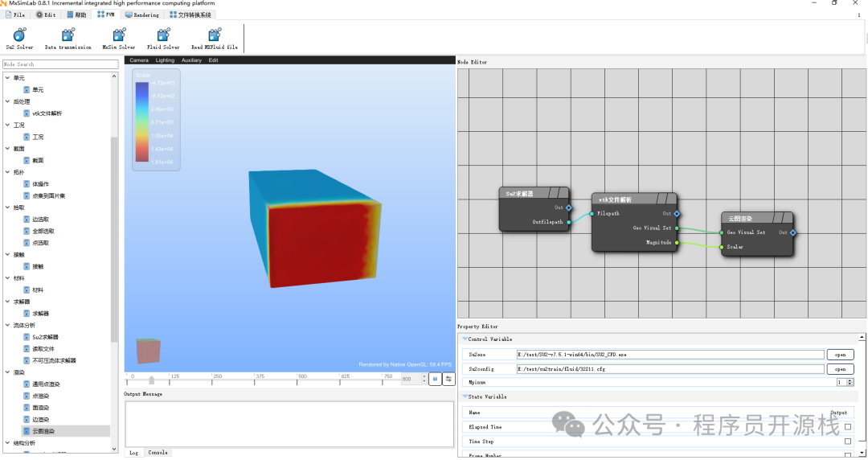Select the Fluid Solver icon
The width and height of the screenshot is (868, 460).
(x=163, y=36)
